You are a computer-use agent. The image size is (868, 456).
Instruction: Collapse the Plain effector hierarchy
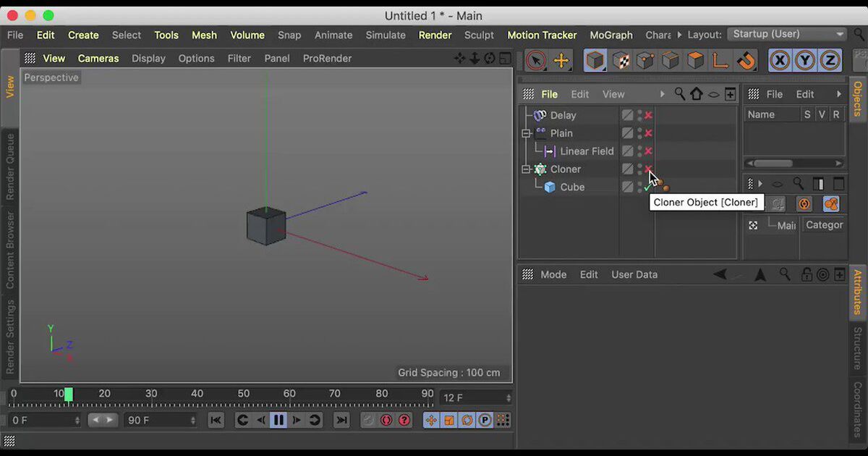(x=527, y=133)
